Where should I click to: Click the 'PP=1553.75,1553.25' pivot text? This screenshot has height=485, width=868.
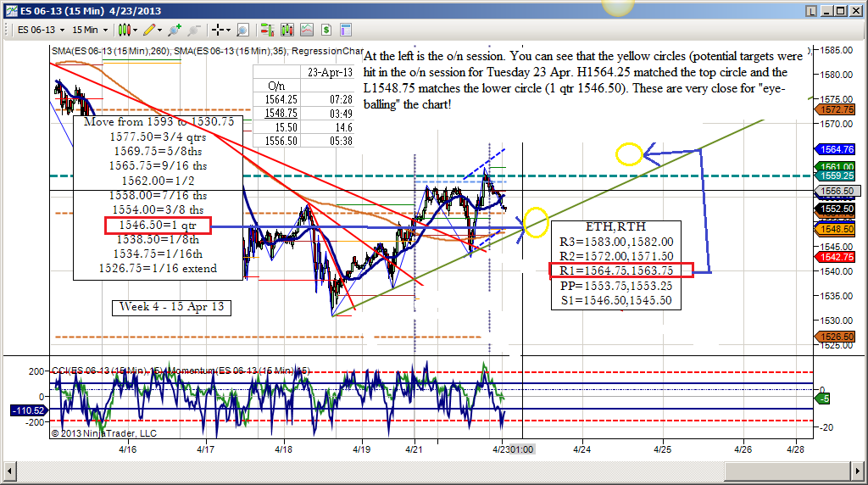[616, 286]
